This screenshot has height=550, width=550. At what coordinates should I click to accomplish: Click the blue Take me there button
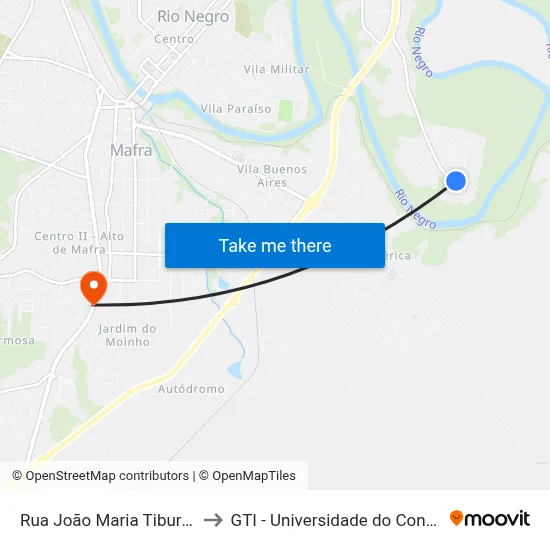[275, 246]
